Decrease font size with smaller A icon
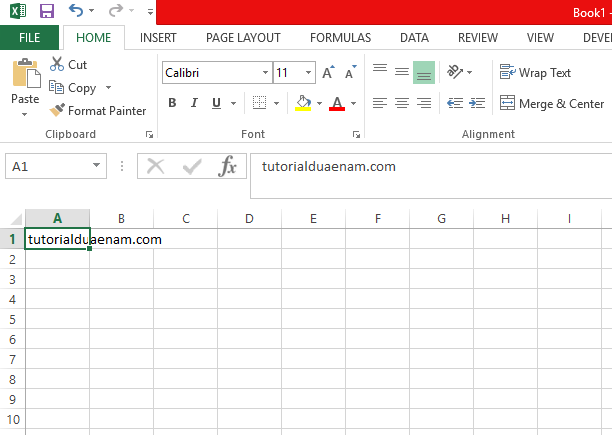The width and height of the screenshot is (612, 435). (x=350, y=72)
